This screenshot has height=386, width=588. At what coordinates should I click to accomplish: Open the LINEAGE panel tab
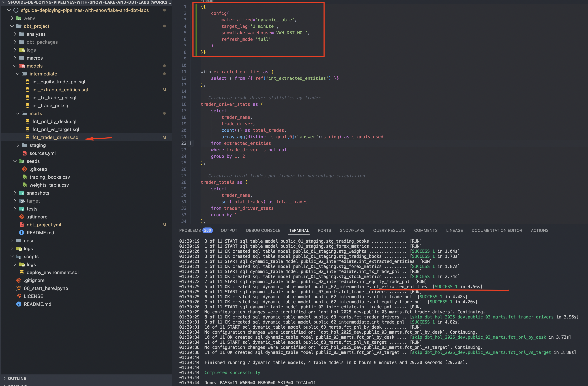coord(454,230)
